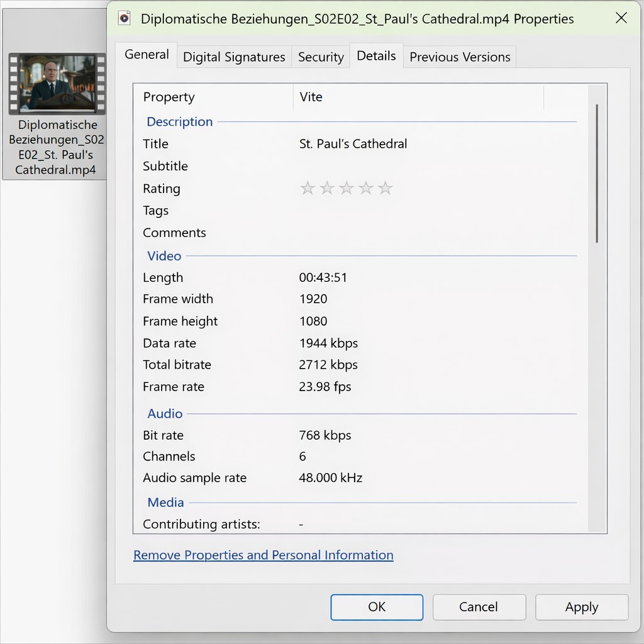Edit the Title value St. Paul's Cathedral
This screenshot has width=644, height=644.
point(353,143)
